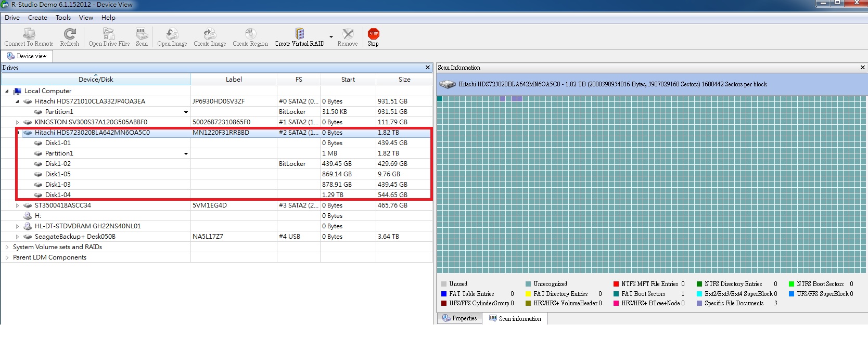Click the NTFS MFT File Entries red swatch
Screen dimensions: 868x337
[616, 284]
